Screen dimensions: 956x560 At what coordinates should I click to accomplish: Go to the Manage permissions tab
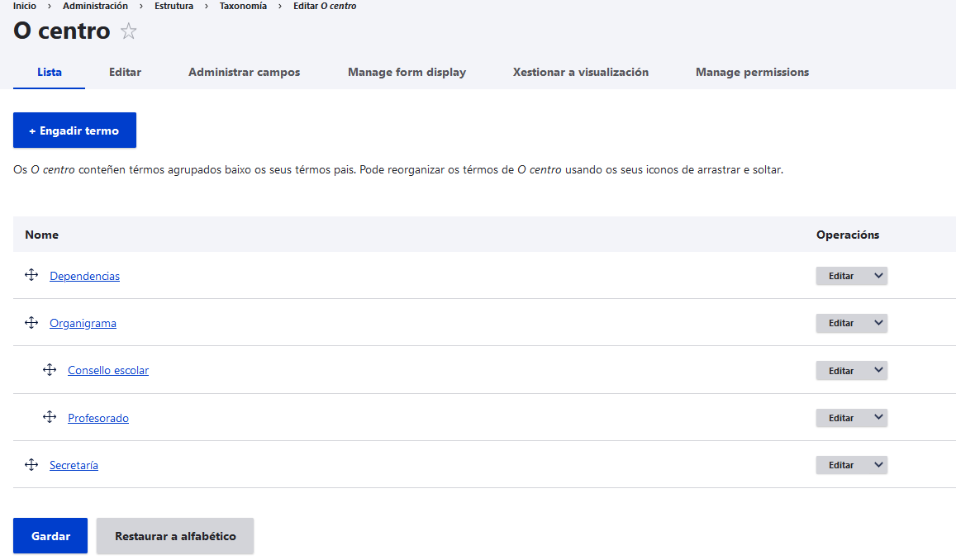point(752,73)
